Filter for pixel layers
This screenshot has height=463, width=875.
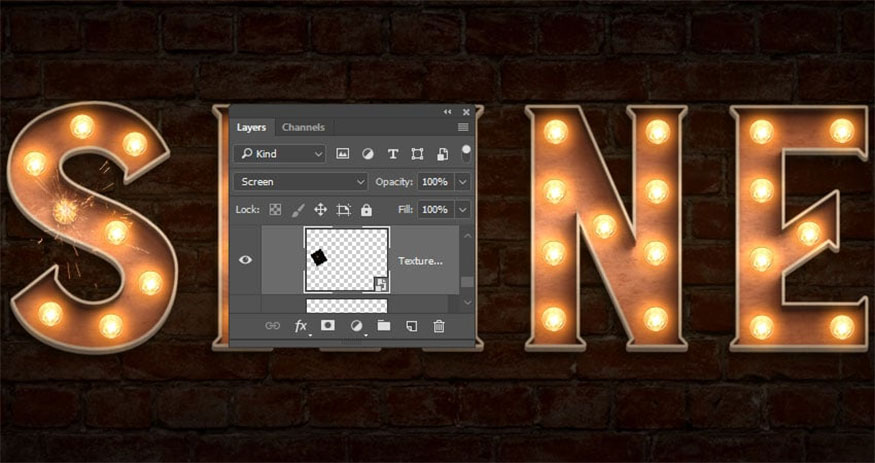tap(343, 154)
